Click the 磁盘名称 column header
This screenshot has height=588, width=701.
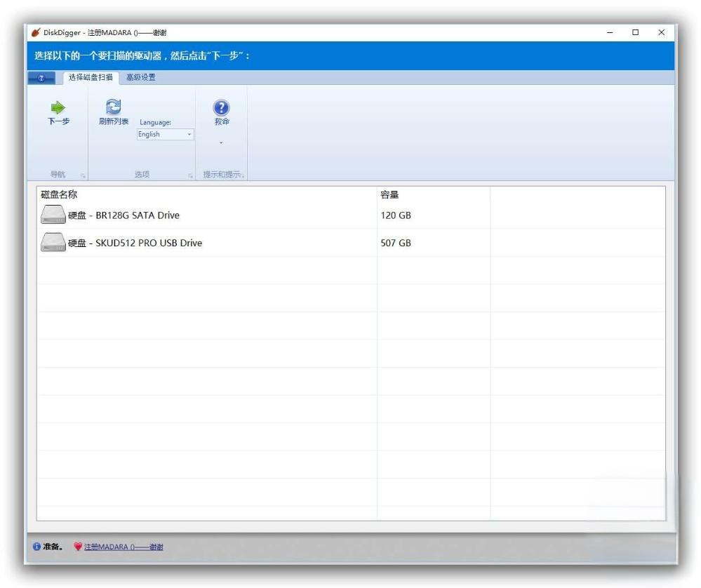coord(59,194)
